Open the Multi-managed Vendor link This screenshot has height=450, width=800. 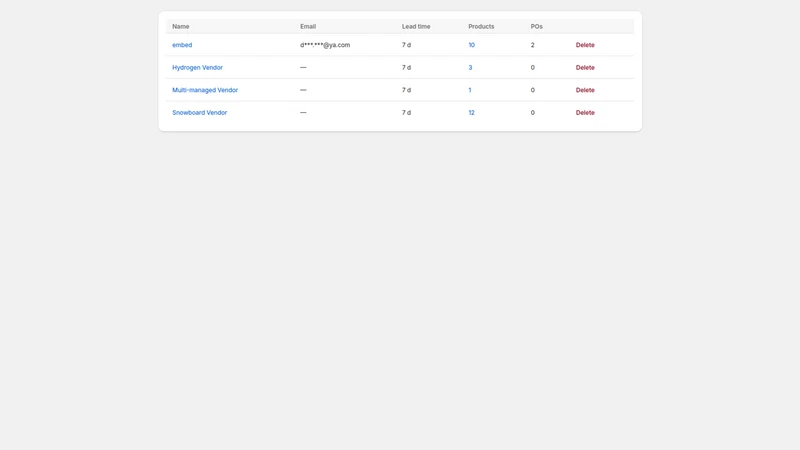click(205, 90)
